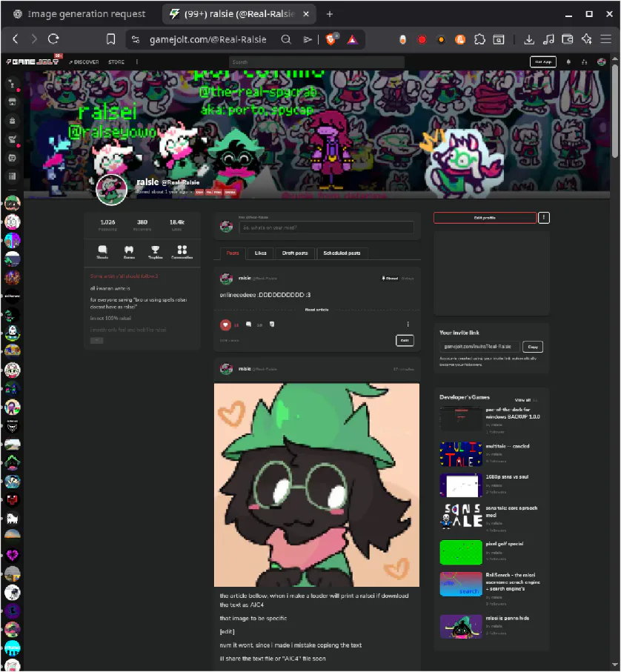Select the Likes tab

pyautogui.click(x=261, y=253)
